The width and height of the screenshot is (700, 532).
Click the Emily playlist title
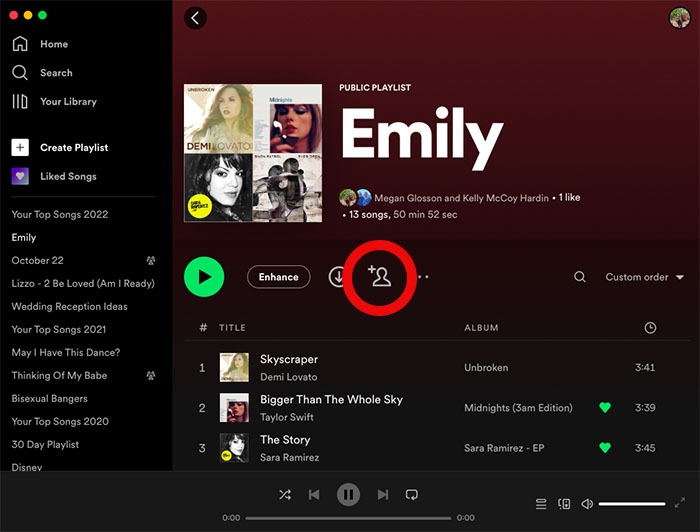pyautogui.click(x=422, y=139)
